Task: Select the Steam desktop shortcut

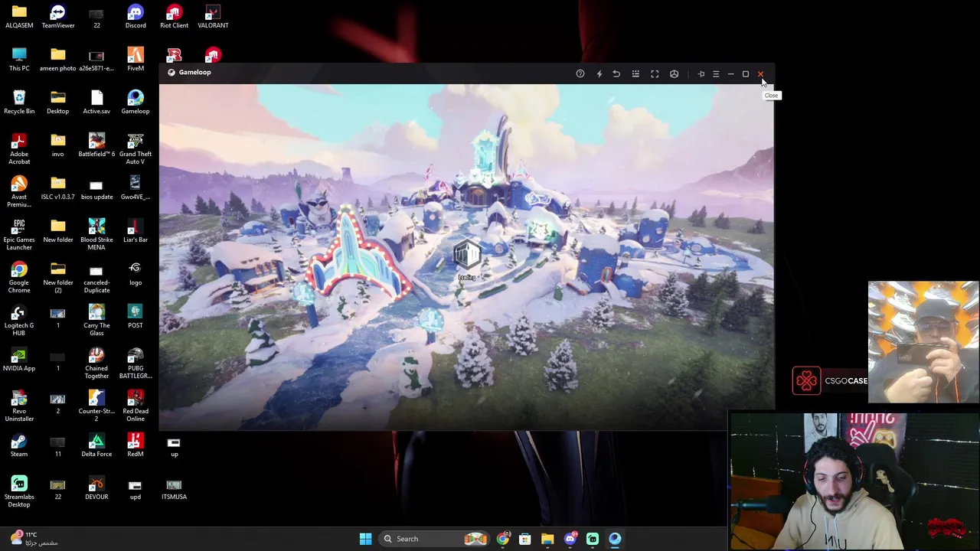Action: click(19, 445)
